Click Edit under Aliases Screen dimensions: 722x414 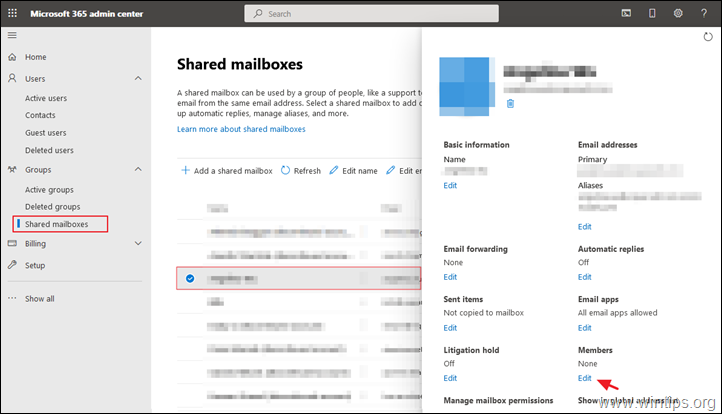(585, 227)
